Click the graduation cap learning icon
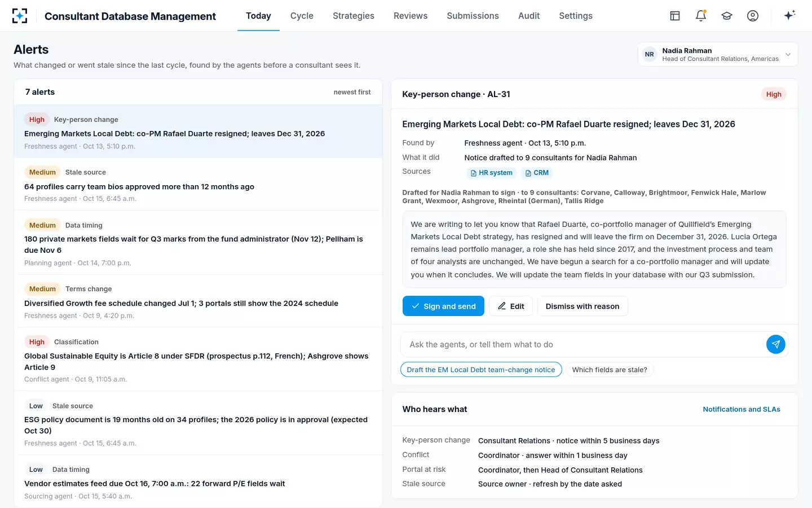Screen dimensions: 812x508 [727, 16]
